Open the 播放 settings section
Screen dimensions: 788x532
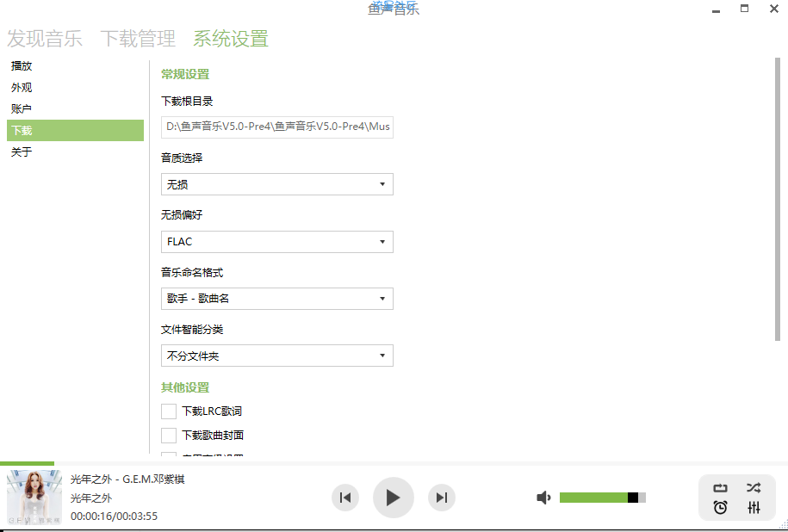pos(76,65)
